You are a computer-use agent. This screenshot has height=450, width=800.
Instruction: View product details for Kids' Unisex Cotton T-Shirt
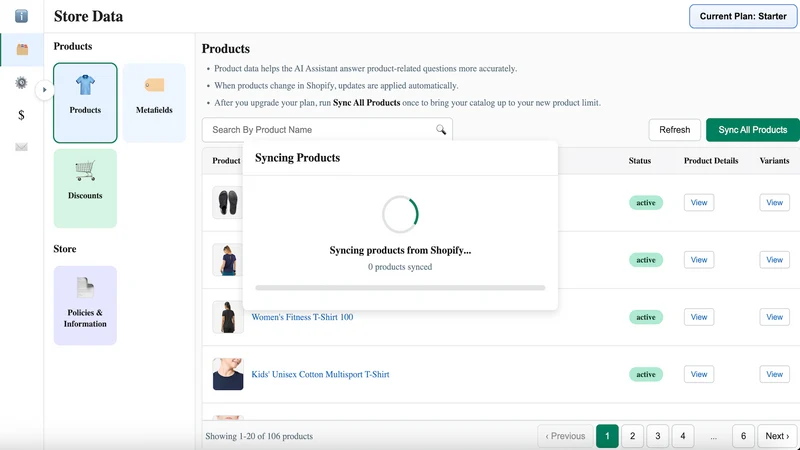point(699,374)
